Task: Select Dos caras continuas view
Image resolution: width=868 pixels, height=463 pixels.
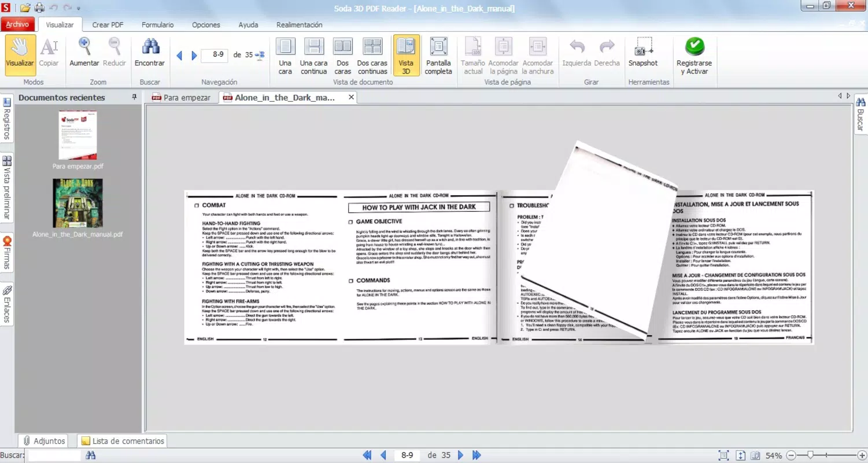Action: click(x=372, y=56)
